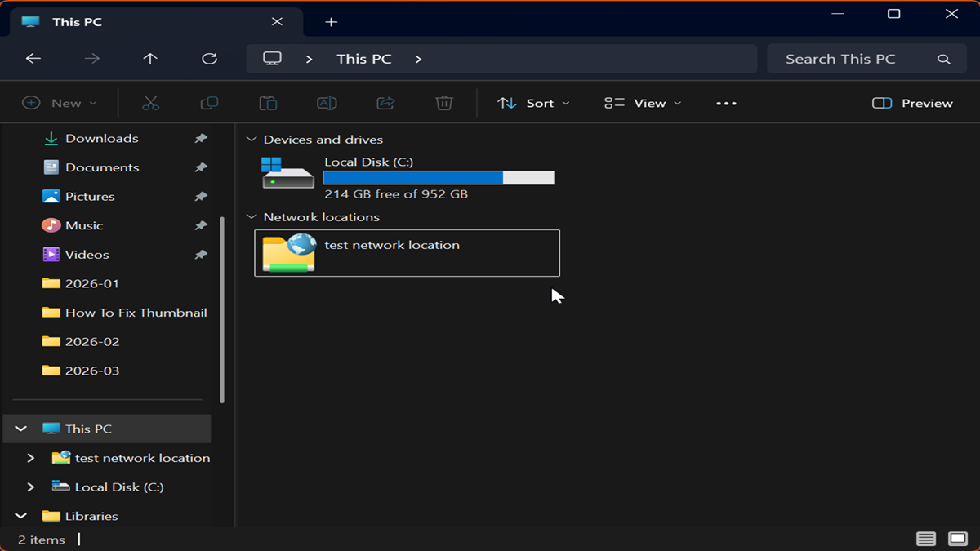Open the Sort dropdown

coord(533,103)
